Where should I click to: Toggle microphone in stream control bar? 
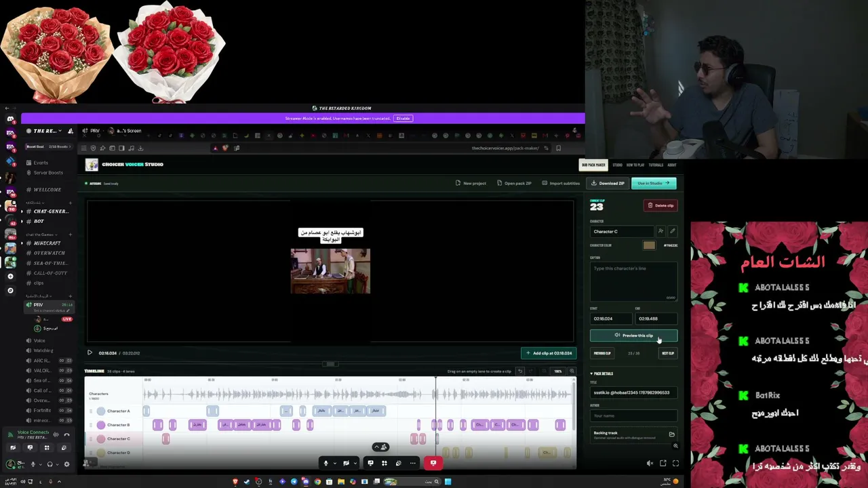pyautogui.click(x=325, y=463)
